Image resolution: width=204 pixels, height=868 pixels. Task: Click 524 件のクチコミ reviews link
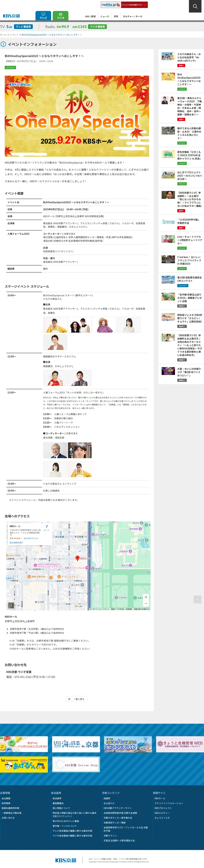pos(31,538)
